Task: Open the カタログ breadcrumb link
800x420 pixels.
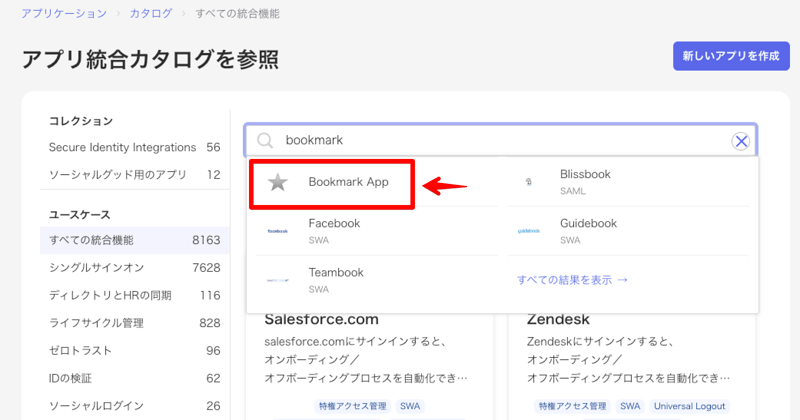Action: [149, 14]
